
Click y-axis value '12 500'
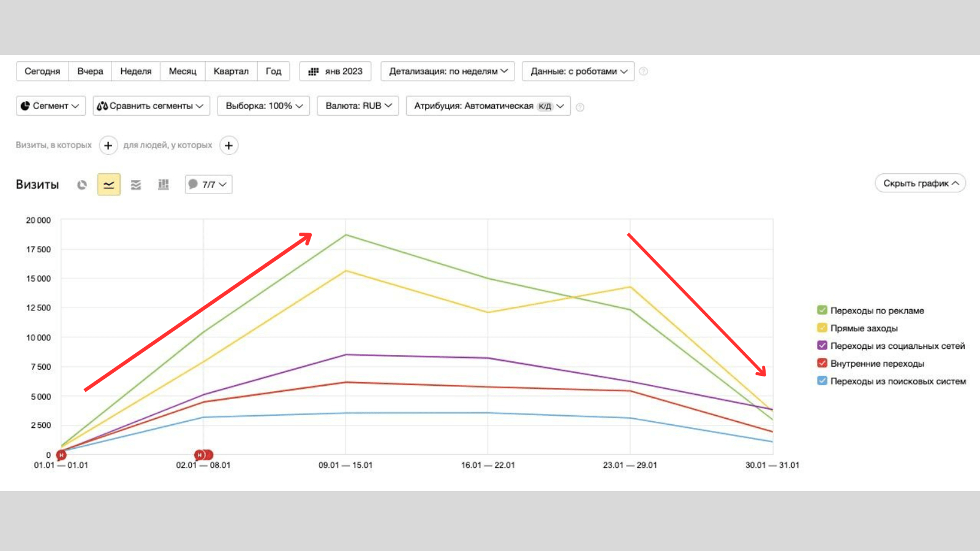click(x=39, y=308)
